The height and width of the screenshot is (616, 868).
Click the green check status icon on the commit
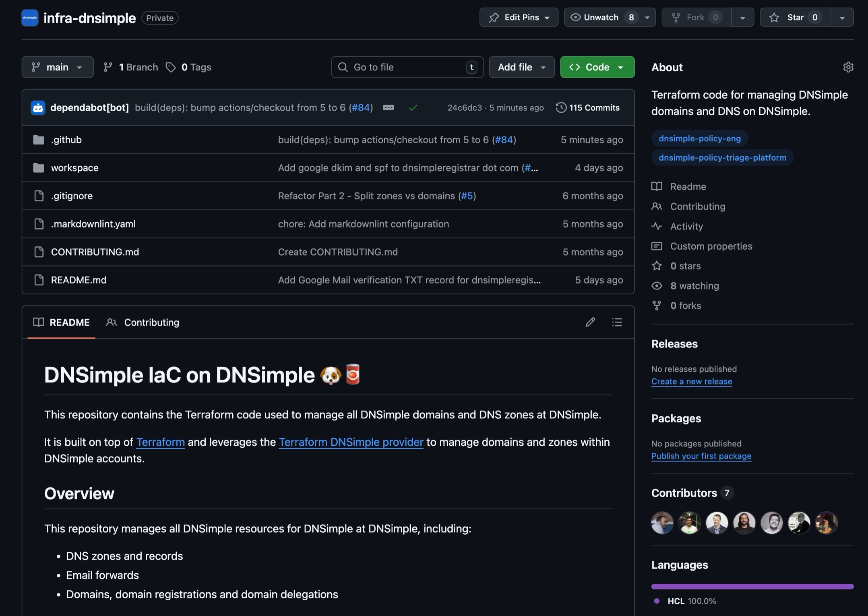pyautogui.click(x=413, y=107)
